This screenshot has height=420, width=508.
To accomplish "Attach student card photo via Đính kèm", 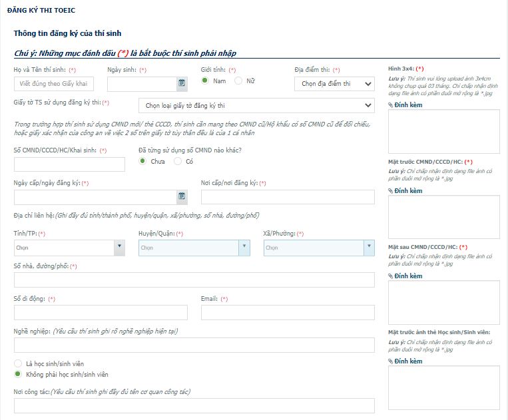I will [x=405, y=361].
